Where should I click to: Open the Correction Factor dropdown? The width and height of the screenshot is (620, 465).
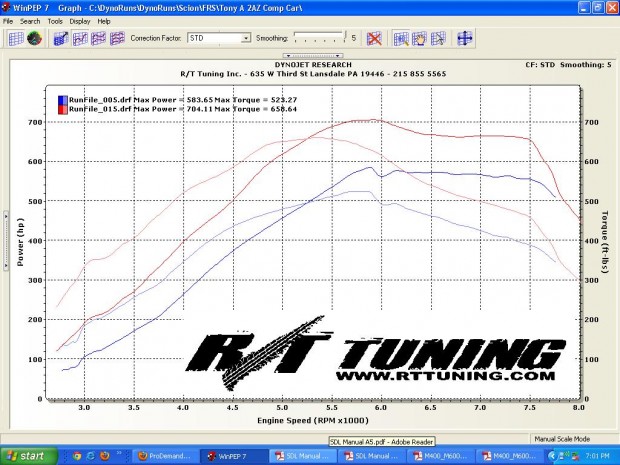246,39
